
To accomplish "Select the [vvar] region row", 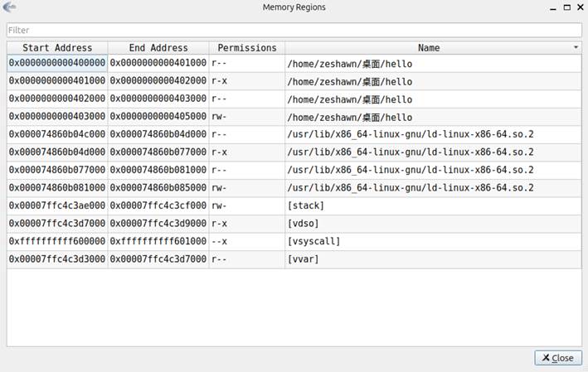I will [294, 259].
